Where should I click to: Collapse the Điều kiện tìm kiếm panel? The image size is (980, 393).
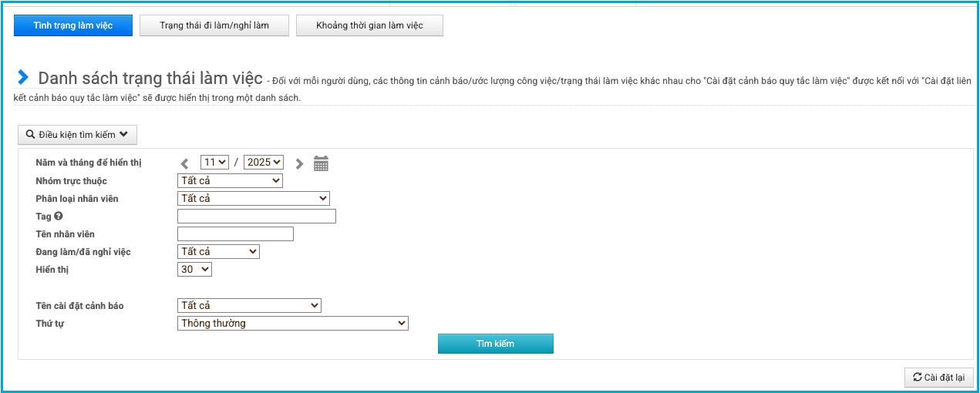click(x=77, y=134)
